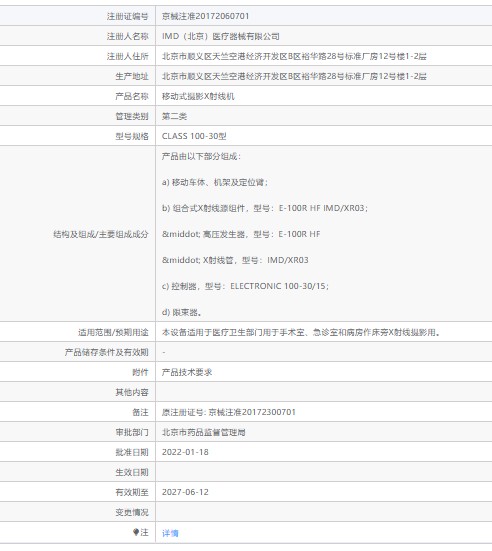Click expiry date 2027-06-12
Screen dimensions: 492x551
pos(185,492)
